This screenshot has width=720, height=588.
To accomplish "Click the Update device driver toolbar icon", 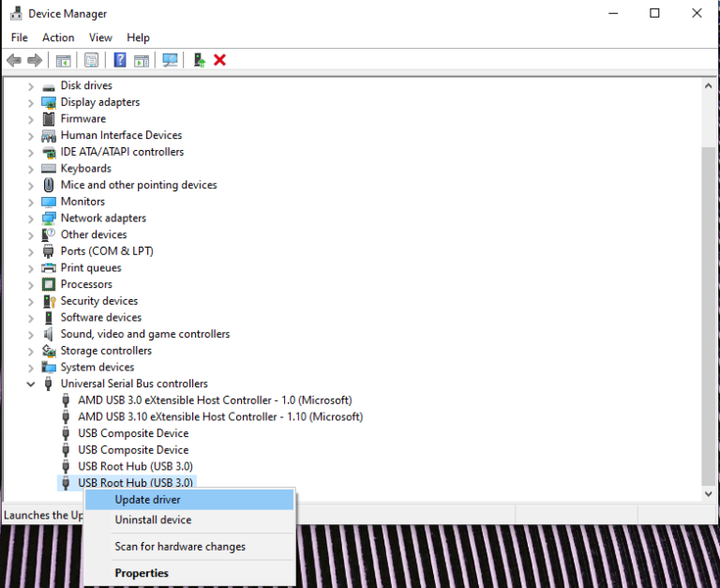I will [x=199, y=60].
